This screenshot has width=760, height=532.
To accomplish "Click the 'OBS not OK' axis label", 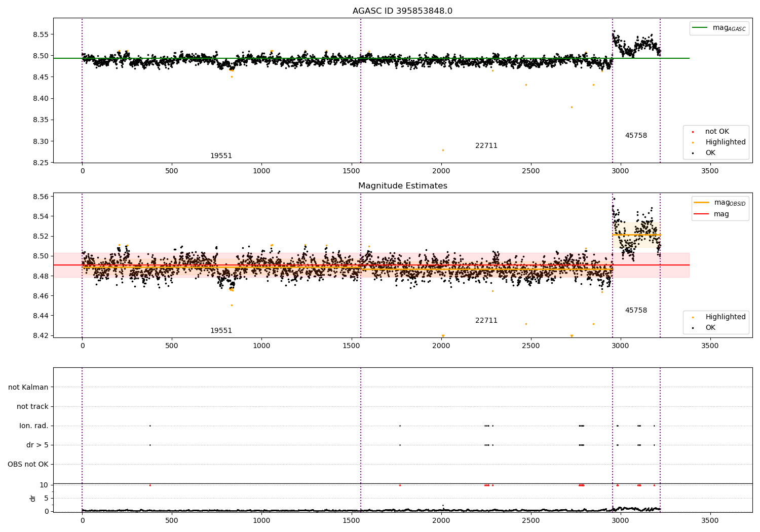I will coord(28,464).
